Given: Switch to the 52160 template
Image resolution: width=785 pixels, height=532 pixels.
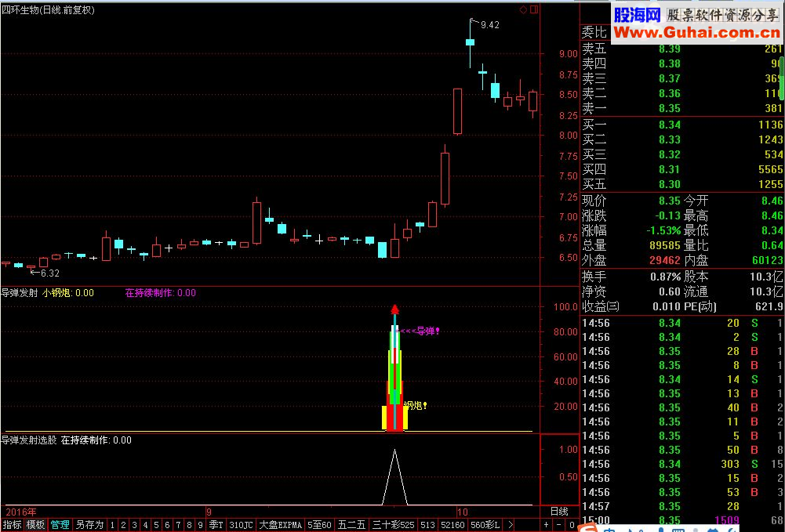Looking at the screenshot, I should pyautogui.click(x=453, y=525).
